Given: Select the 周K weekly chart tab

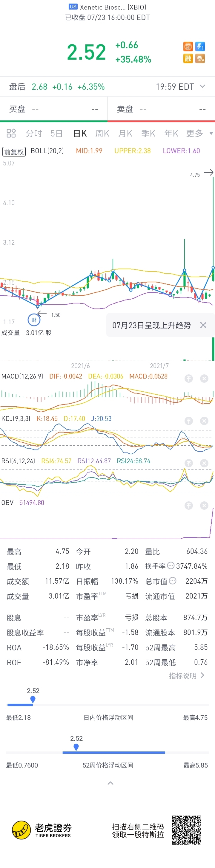Looking at the screenshot, I should click(102, 134).
